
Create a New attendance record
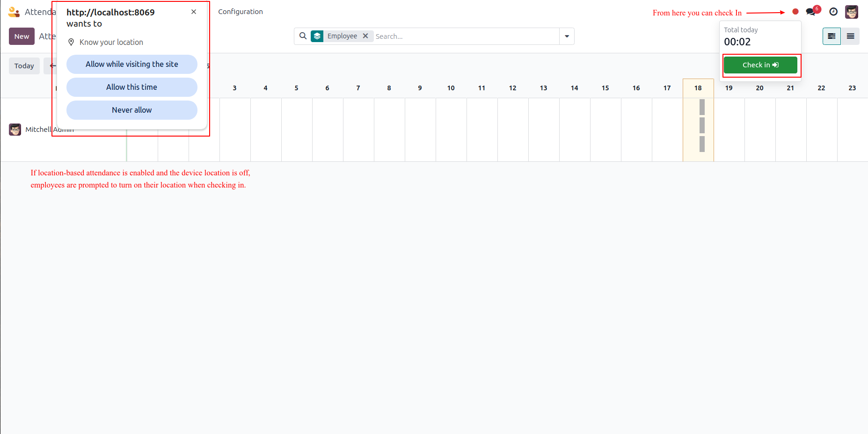pos(22,36)
